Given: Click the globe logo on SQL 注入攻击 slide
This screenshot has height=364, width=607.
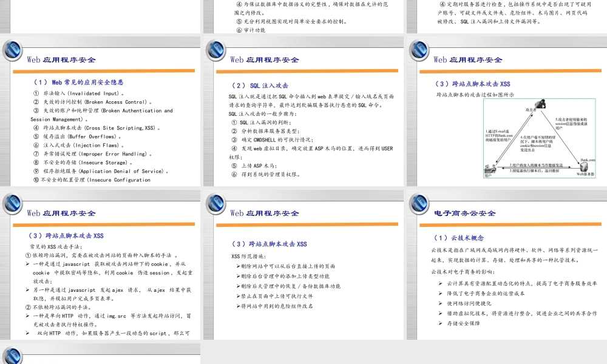Looking at the screenshot, I should coord(215,50).
